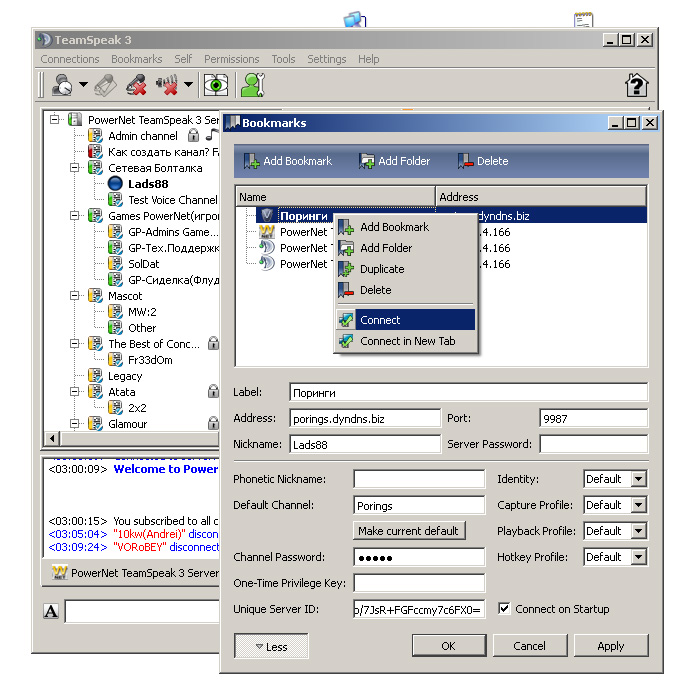Toggle Connect on Startup checkbox
This screenshot has height=700, width=700.
coord(504,608)
